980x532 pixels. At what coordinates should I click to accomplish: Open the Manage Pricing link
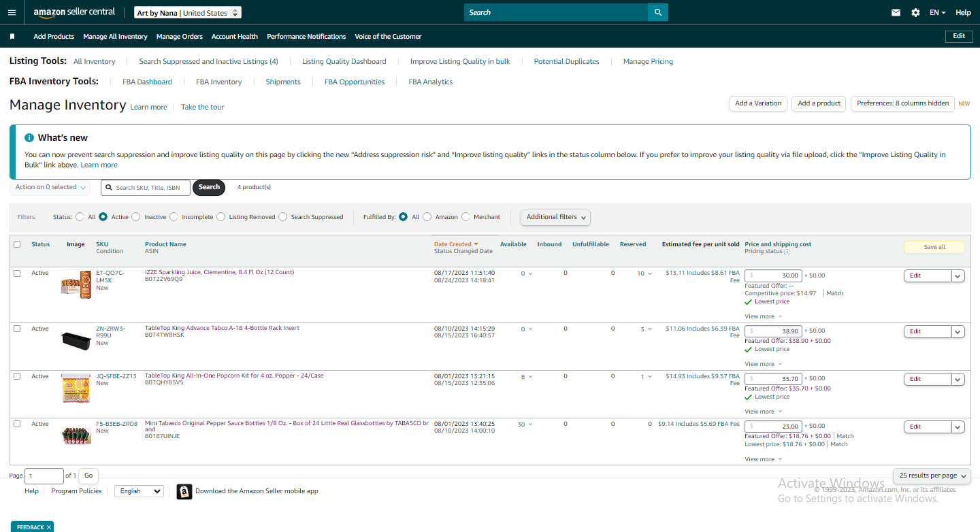[648, 61]
